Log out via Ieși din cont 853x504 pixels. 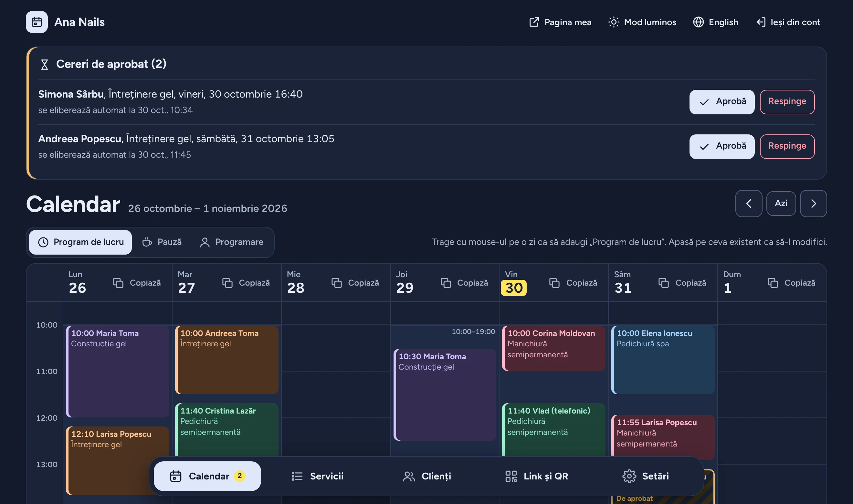788,22
